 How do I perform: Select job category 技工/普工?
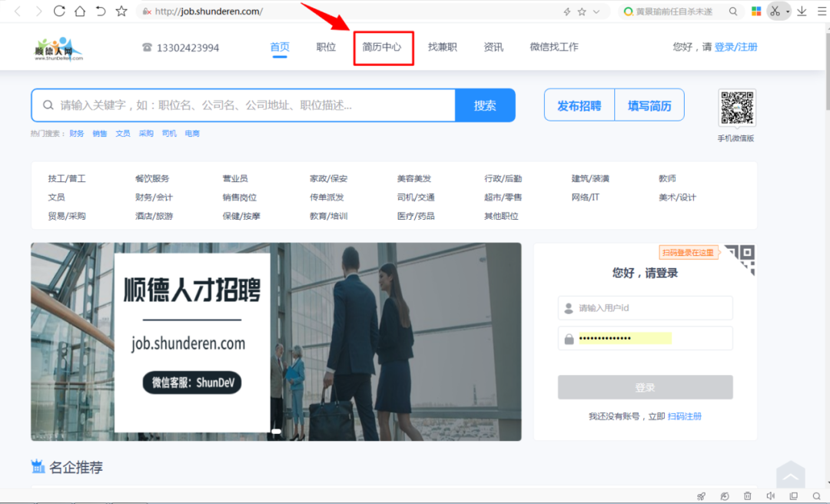click(x=67, y=178)
